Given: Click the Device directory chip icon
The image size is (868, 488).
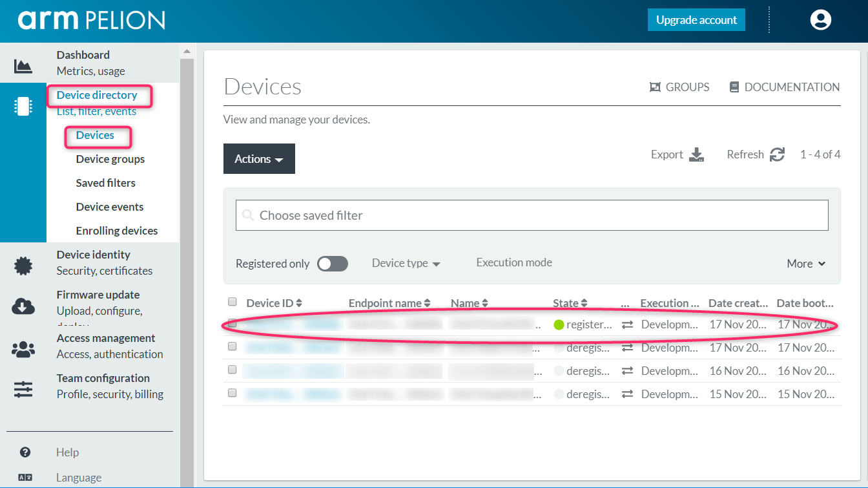Looking at the screenshot, I should pos(23,107).
